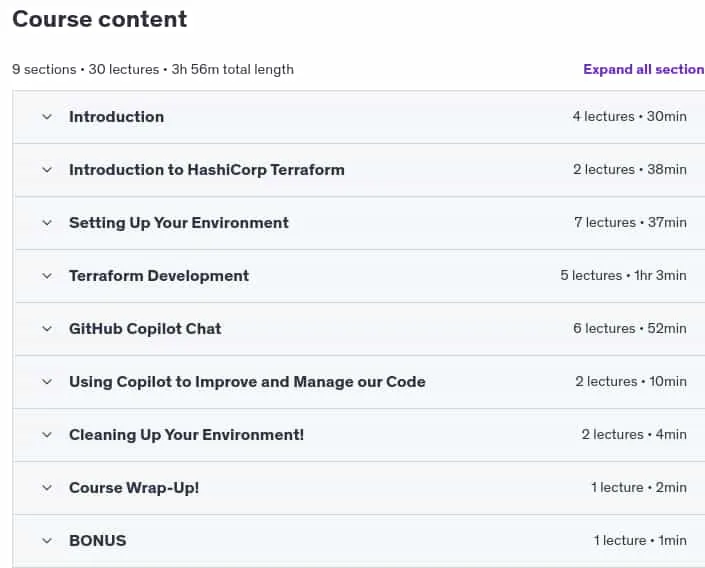Expand GitHub Copilot Chat chevron
The image size is (705, 568).
click(47, 329)
